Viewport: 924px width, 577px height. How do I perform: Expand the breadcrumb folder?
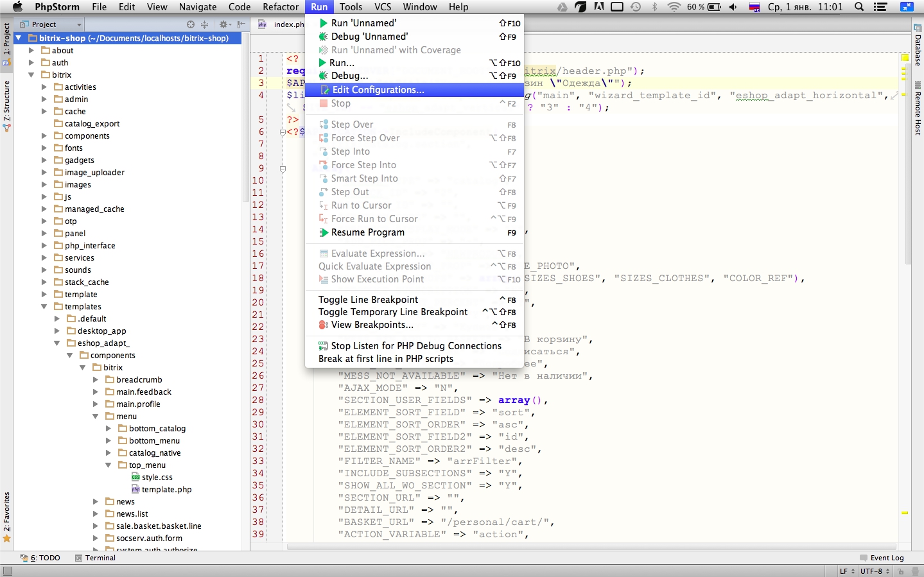click(96, 380)
